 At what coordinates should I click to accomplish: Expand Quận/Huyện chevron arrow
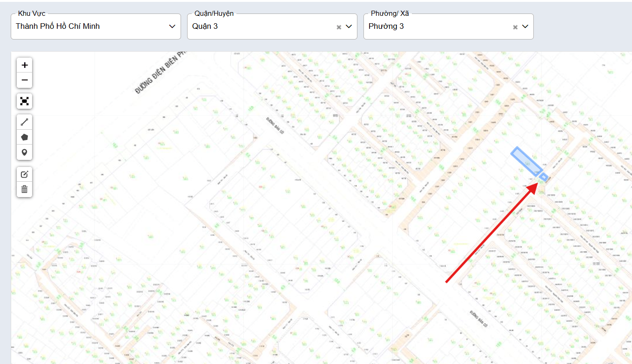click(349, 26)
